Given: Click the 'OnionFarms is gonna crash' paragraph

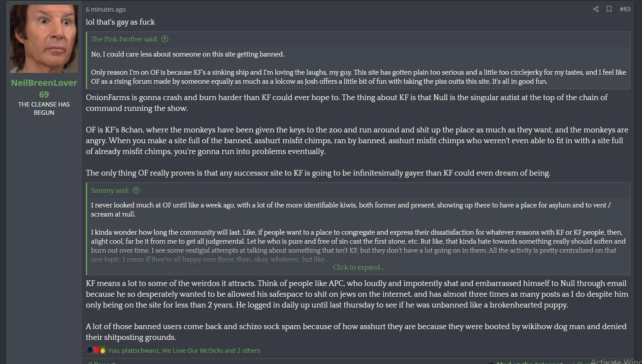Looking at the screenshot, I should [345, 103].
